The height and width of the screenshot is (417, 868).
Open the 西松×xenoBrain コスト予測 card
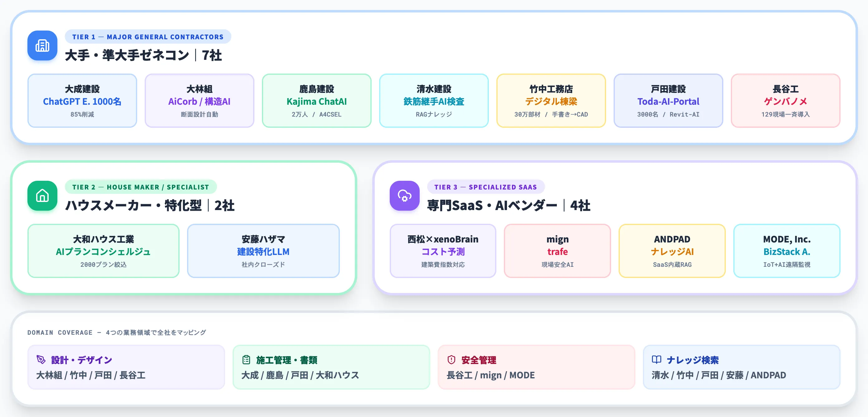point(443,251)
